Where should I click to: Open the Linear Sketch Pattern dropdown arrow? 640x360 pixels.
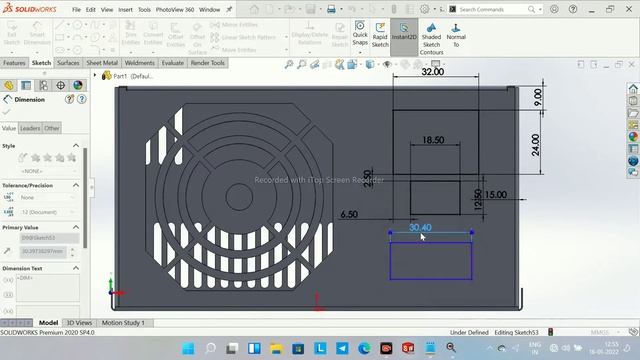tap(286, 37)
